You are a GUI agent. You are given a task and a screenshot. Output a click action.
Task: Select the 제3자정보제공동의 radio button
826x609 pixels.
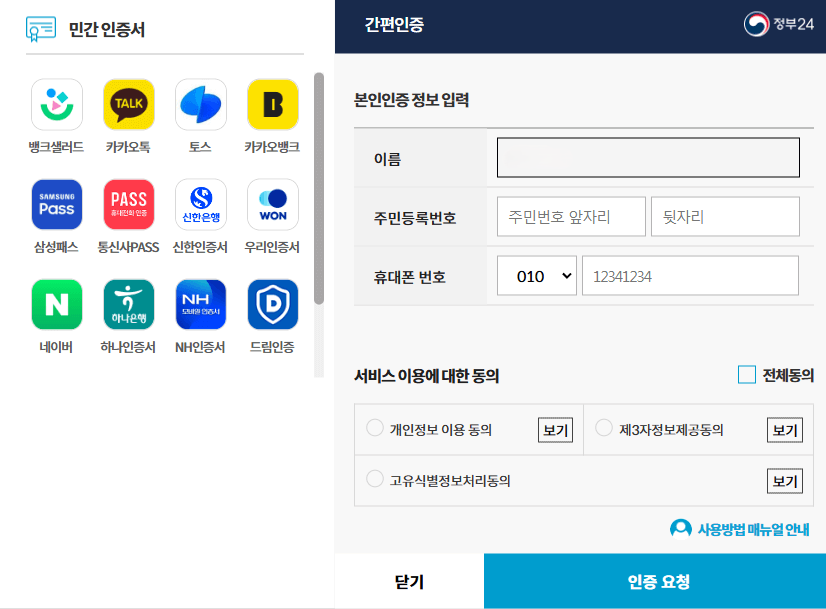(604, 428)
